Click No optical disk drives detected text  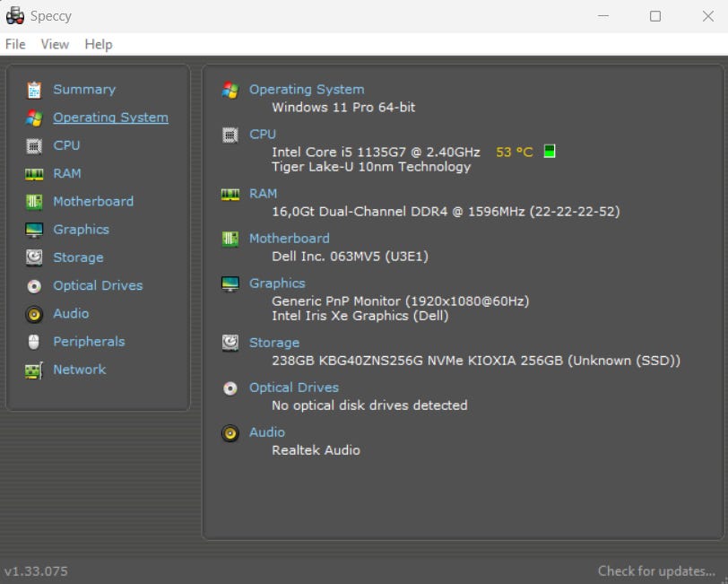pyautogui.click(x=369, y=405)
